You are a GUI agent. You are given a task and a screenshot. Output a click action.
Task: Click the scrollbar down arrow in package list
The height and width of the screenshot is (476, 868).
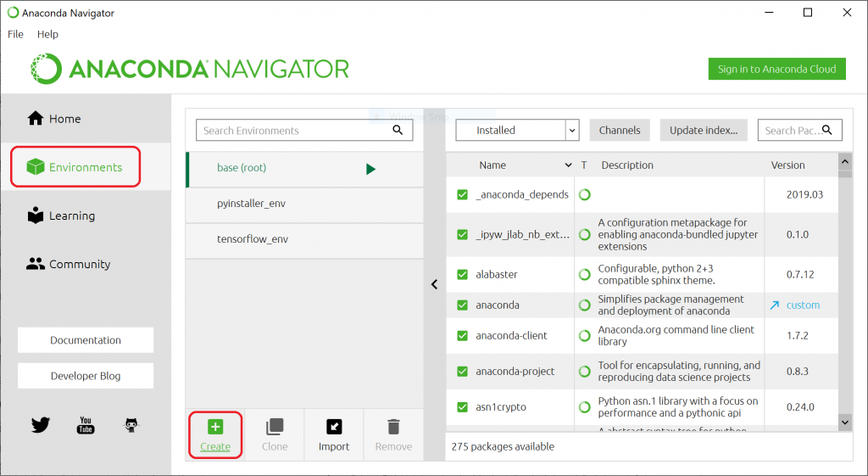(x=845, y=422)
